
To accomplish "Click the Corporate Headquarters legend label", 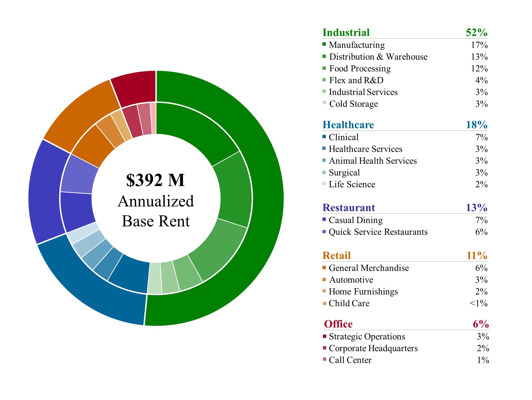I will point(373,348).
